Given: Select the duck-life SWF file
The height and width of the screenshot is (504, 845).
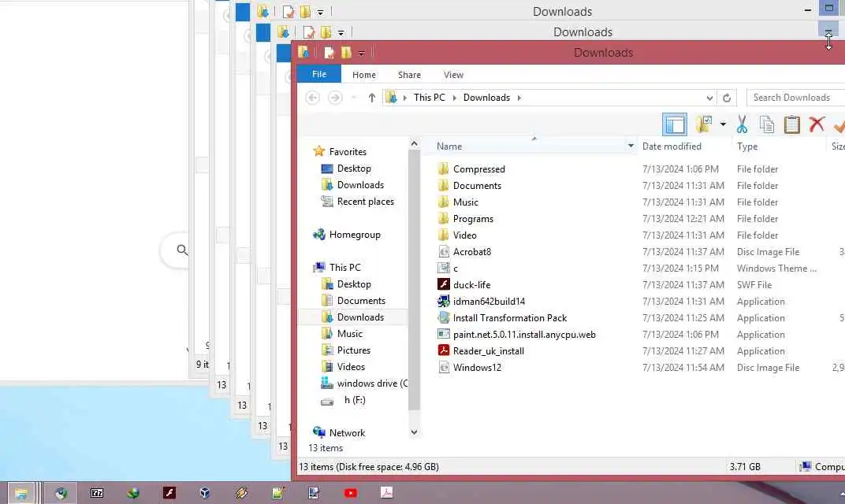Looking at the screenshot, I should 471,285.
